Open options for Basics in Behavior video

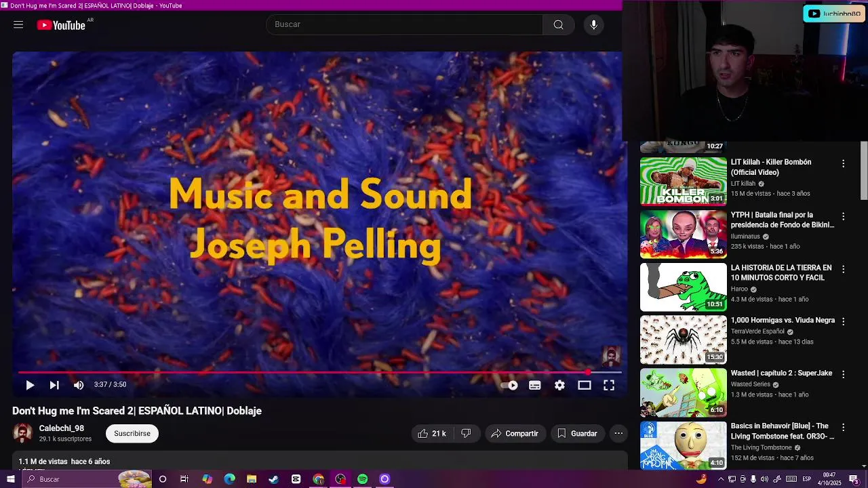843,428
